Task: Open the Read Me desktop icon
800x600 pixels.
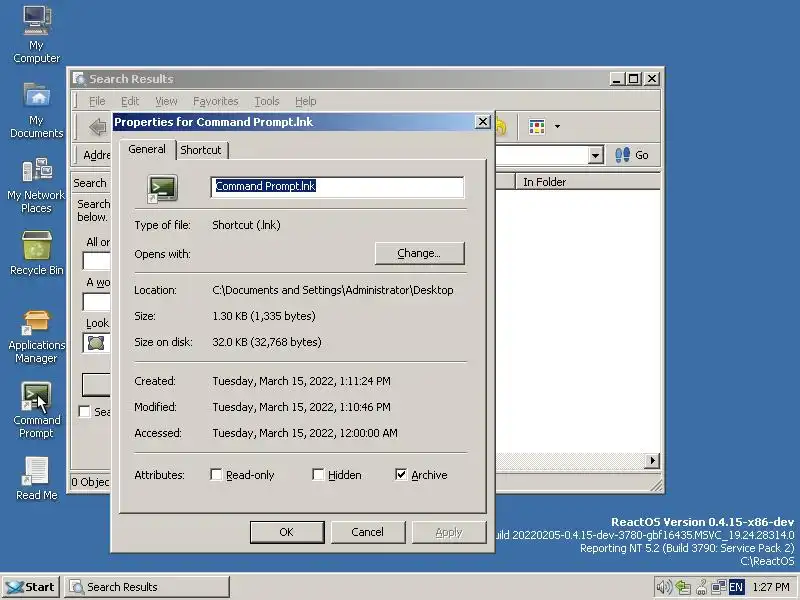Action: click(36, 478)
